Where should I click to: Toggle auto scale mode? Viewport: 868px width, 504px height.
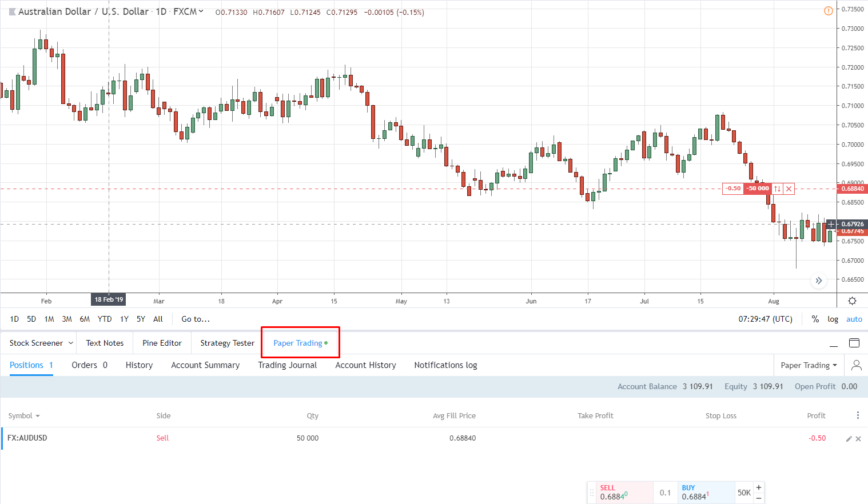pos(854,319)
